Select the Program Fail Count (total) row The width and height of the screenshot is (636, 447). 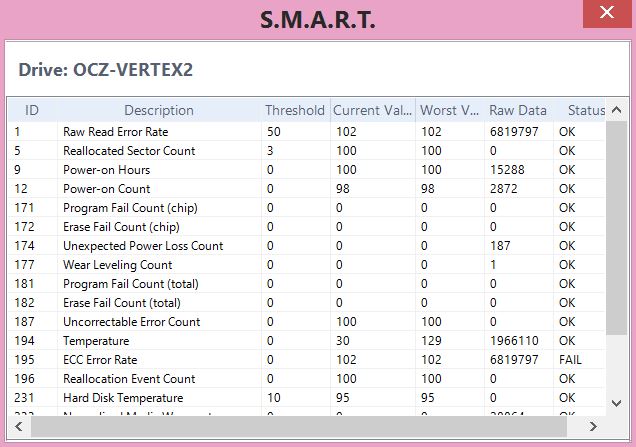[x=307, y=284]
